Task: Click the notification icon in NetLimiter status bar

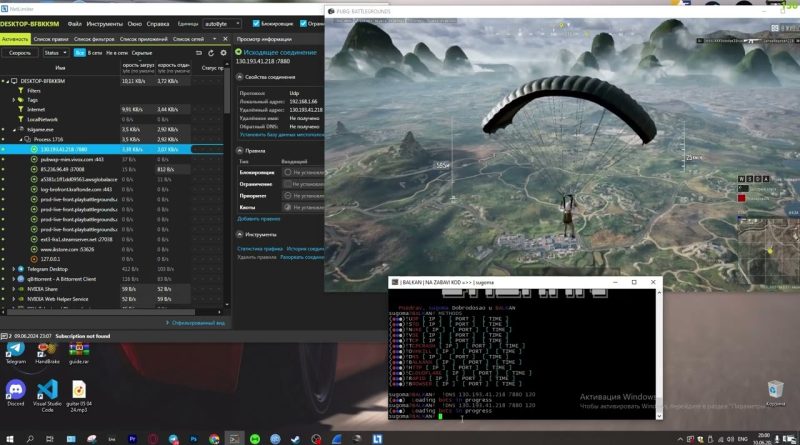Action: pos(4,336)
